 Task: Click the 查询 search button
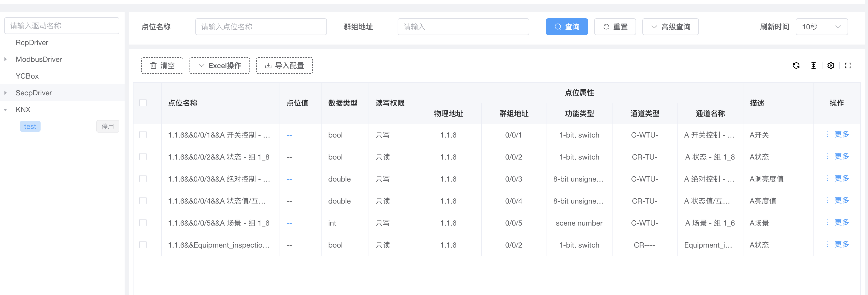pos(567,27)
